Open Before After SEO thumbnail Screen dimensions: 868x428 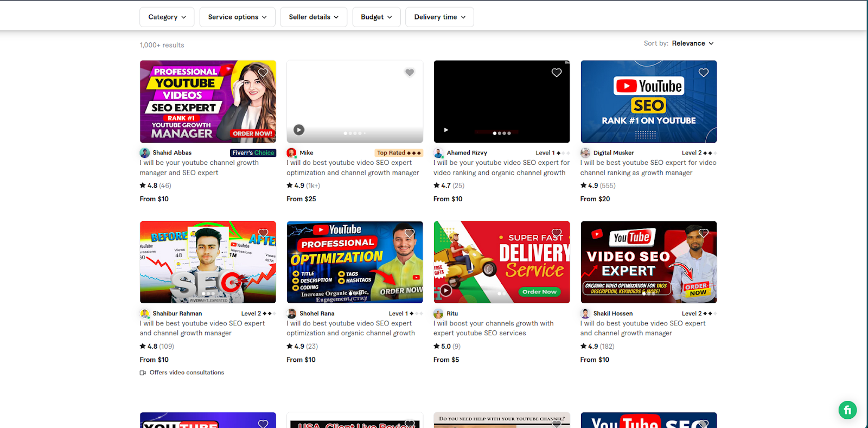(x=208, y=262)
